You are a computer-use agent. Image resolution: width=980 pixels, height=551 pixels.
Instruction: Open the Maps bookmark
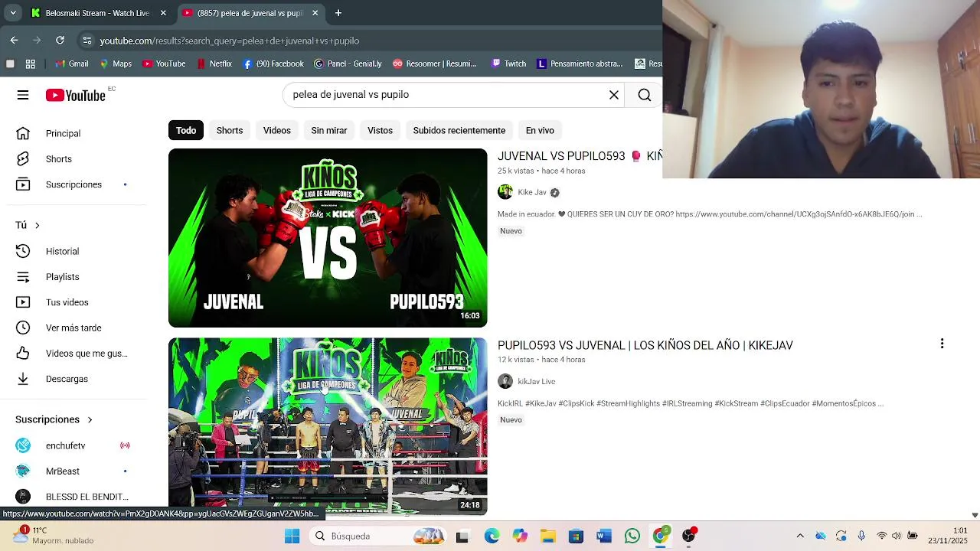116,64
